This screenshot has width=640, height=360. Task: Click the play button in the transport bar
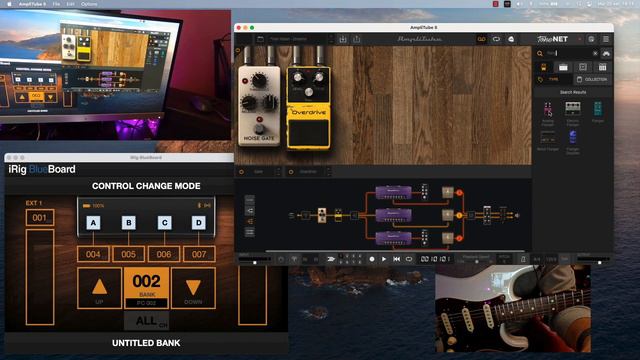pos(384,259)
